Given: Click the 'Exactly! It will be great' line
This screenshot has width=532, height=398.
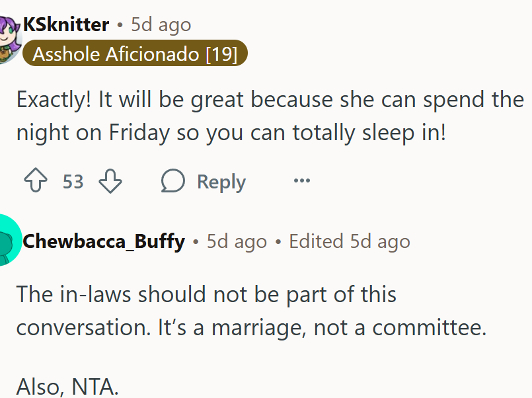Looking at the screenshot, I should 270,100.
